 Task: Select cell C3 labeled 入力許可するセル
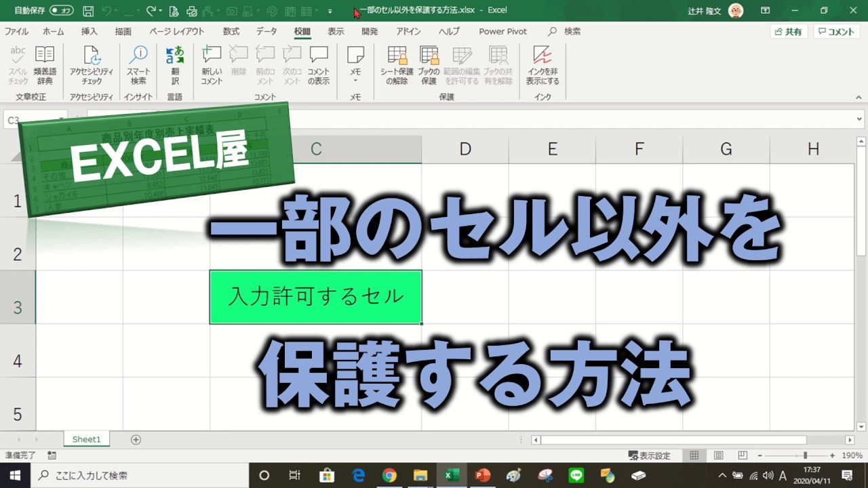[315, 297]
